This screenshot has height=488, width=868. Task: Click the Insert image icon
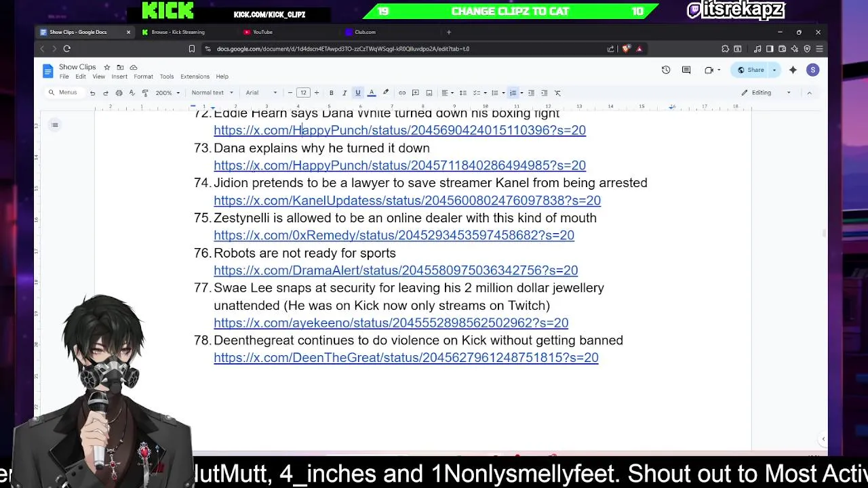429,93
